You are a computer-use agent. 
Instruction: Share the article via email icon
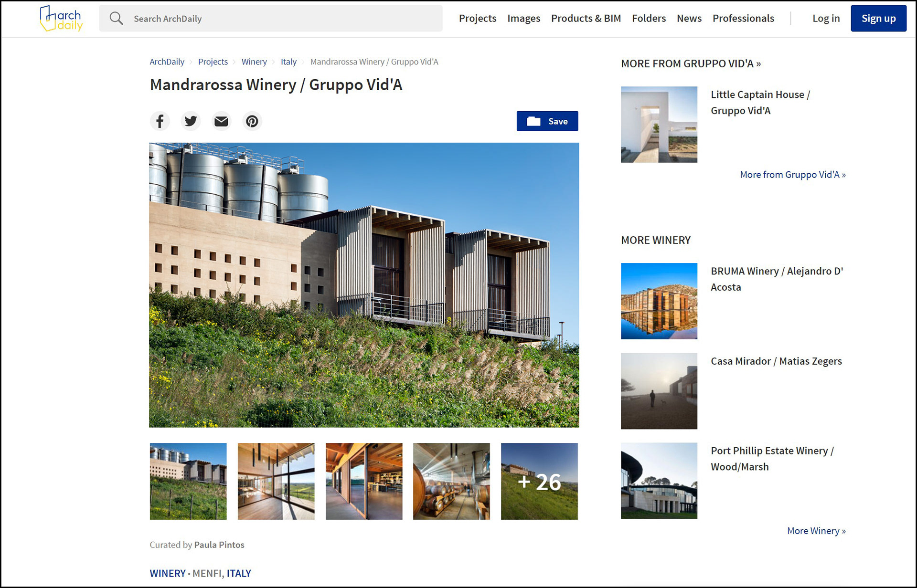pos(221,121)
